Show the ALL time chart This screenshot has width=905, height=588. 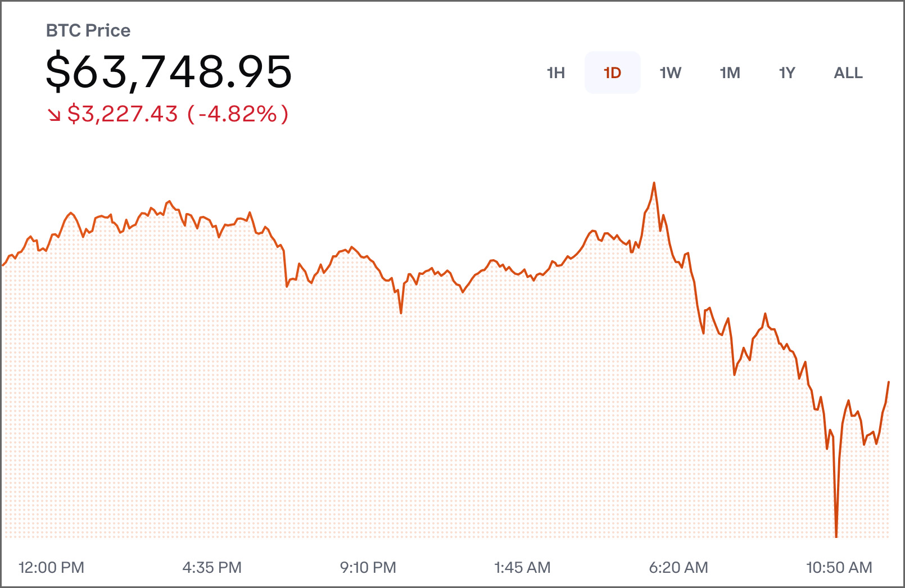[x=848, y=73]
